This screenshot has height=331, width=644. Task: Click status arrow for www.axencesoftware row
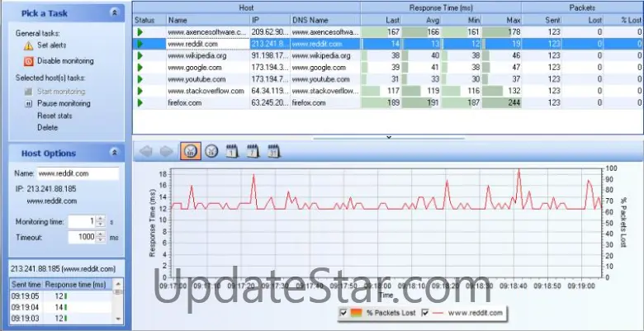coord(140,31)
